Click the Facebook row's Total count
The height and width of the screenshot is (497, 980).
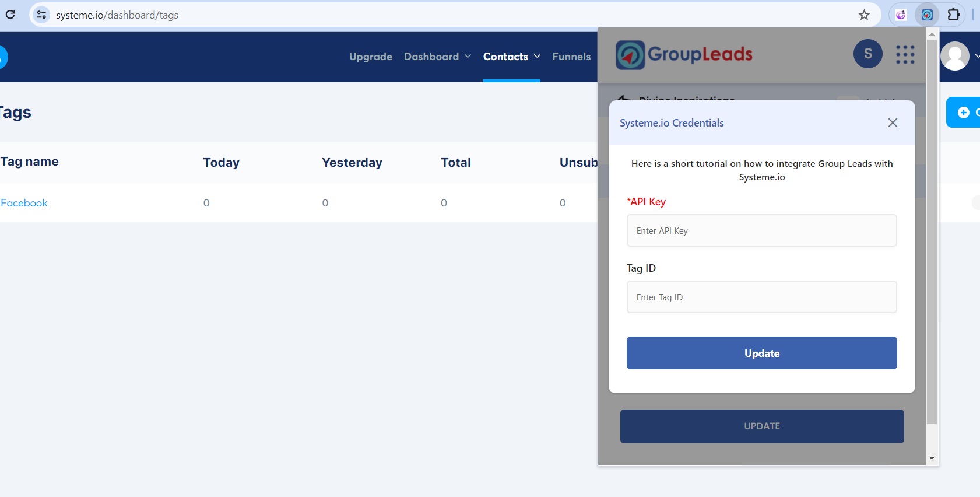(x=444, y=203)
